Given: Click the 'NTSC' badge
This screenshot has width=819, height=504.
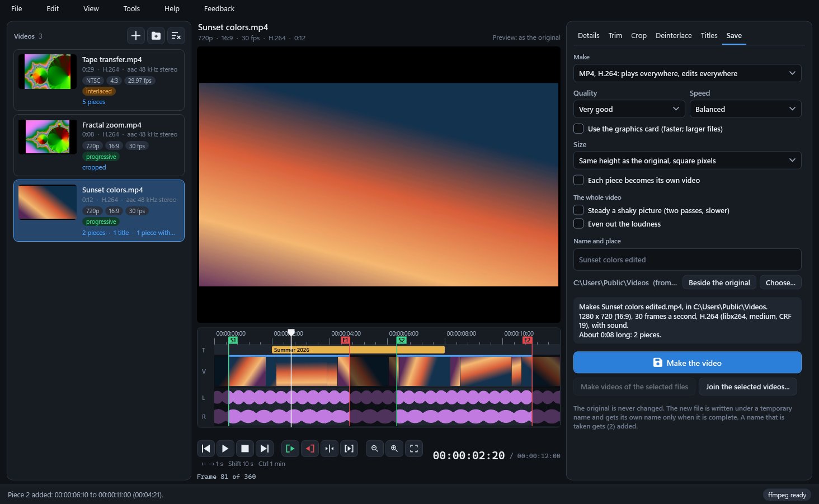Looking at the screenshot, I should 93,81.
